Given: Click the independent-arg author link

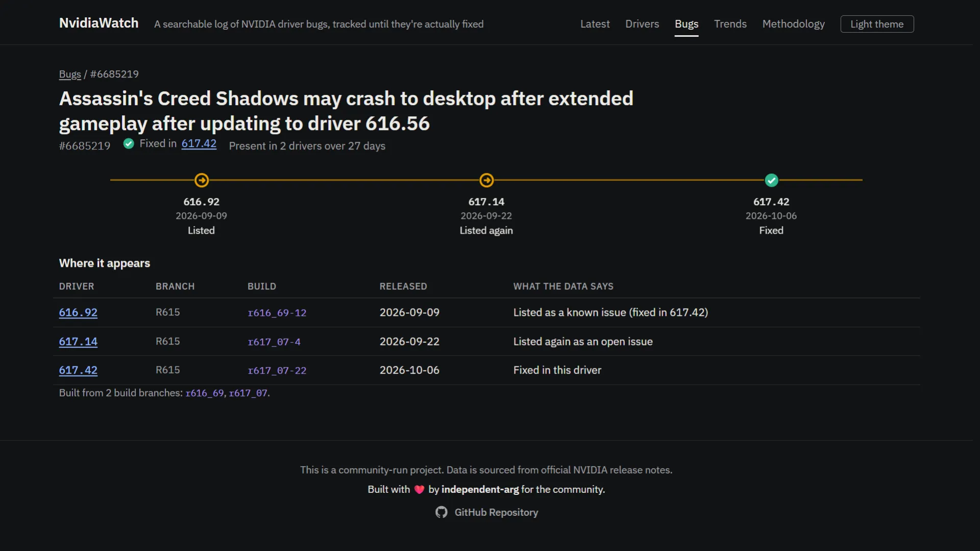Looking at the screenshot, I should pos(480,490).
